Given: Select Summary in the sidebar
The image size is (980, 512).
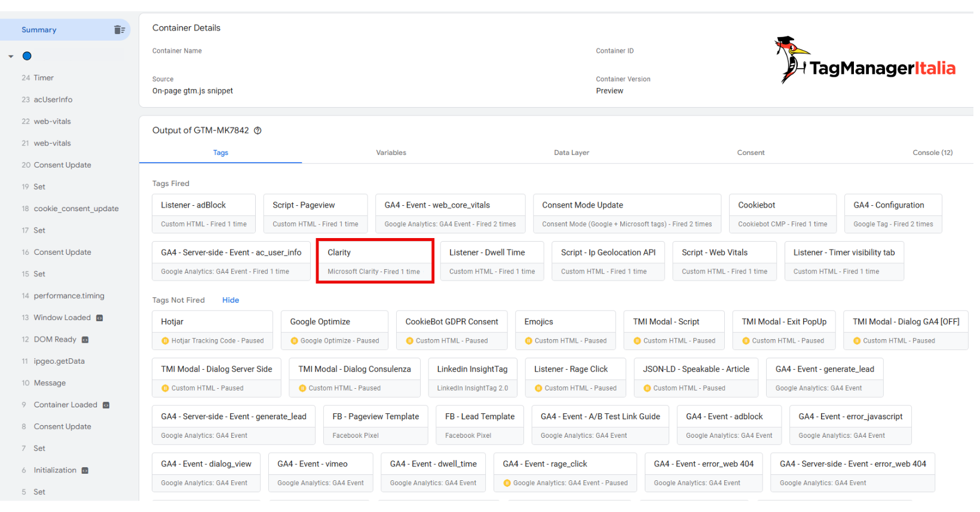Looking at the screenshot, I should (x=65, y=30).
